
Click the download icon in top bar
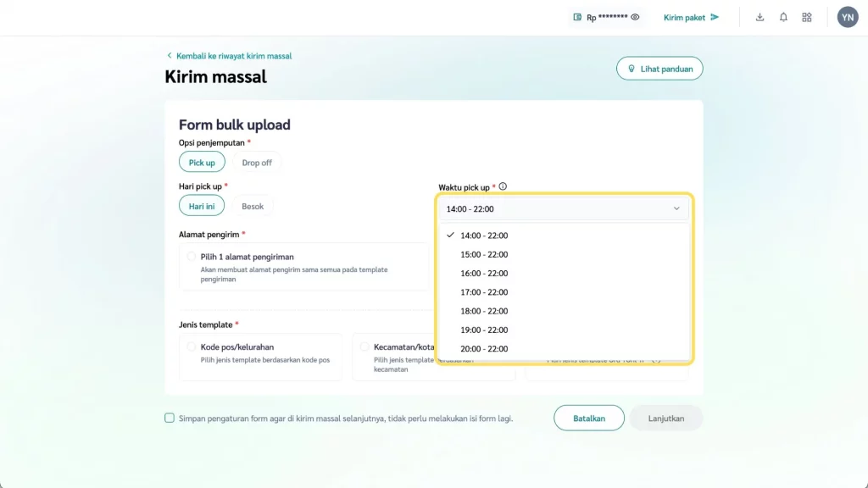coord(759,17)
